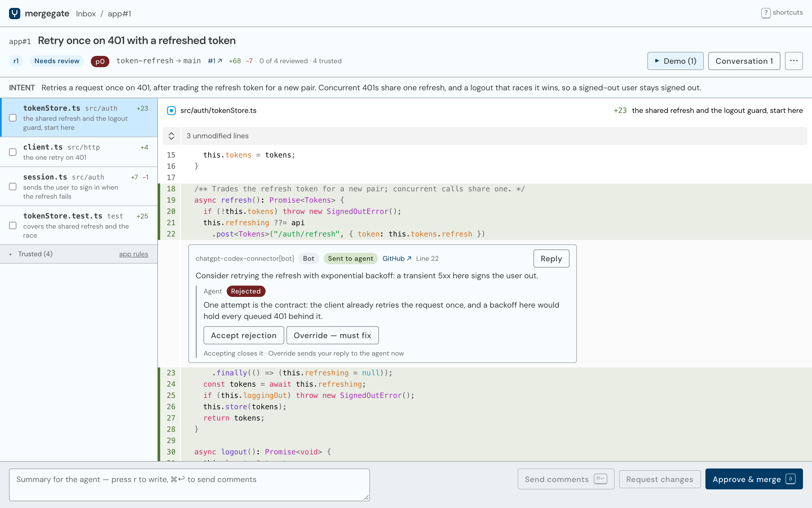Click the mergegate logo icon

point(14,14)
